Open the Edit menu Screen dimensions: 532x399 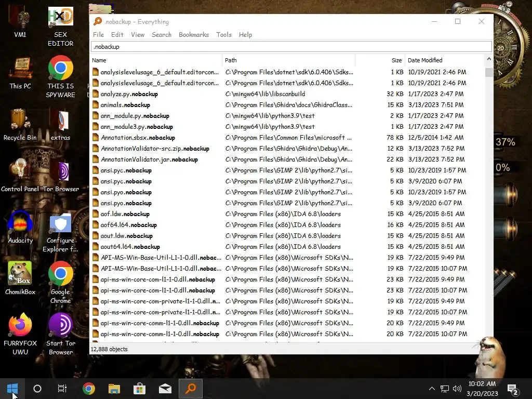117,35
